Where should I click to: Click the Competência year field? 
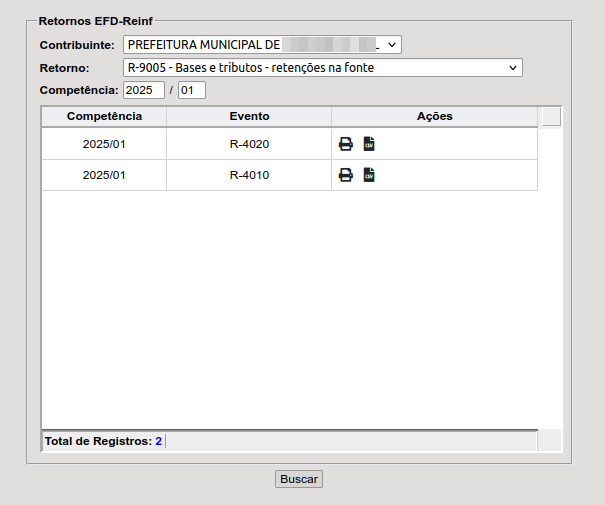point(143,90)
